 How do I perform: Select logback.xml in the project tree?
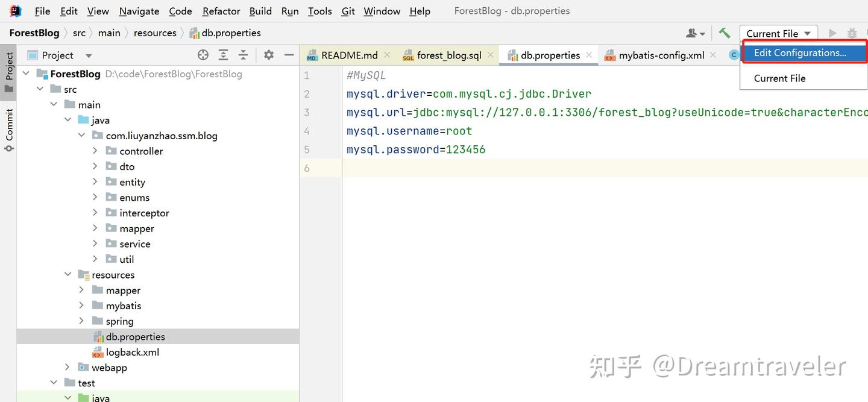pyautogui.click(x=132, y=352)
